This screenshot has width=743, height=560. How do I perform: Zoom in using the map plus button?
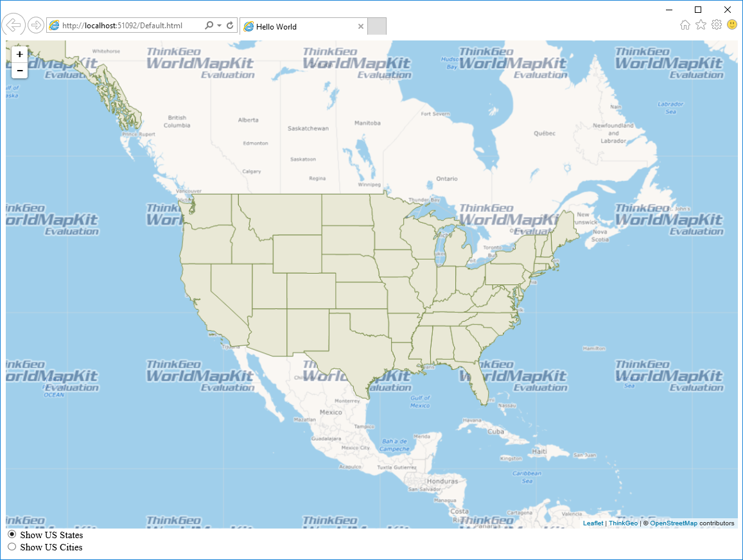click(x=20, y=55)
